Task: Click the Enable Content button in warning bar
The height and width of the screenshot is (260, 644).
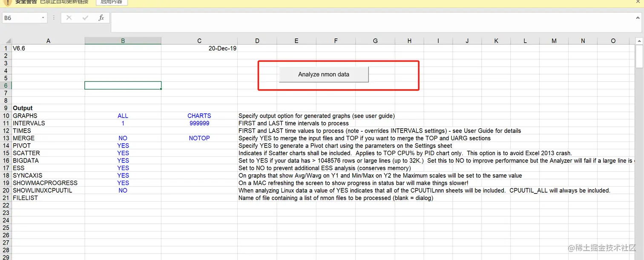Action: [x=111, y=2]
